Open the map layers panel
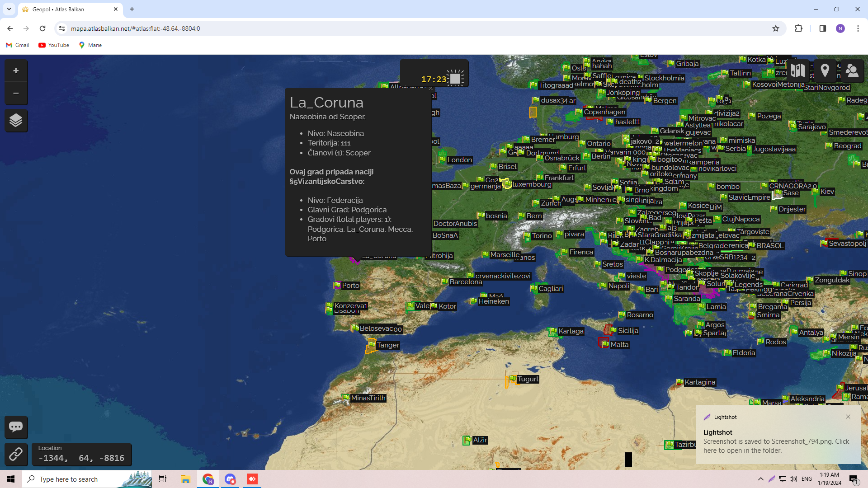This screenshot has width=868, height=488. pyautogui.click(x=16, y=121)
